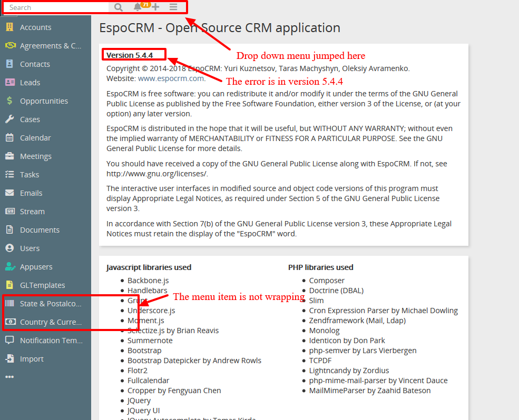The image size is (519, 420).
Task: Click the GLTemplates yellow document icon
Action: 9,285
